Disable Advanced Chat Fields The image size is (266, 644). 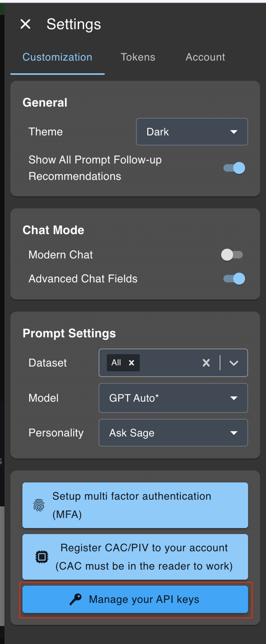coord(233,279)
